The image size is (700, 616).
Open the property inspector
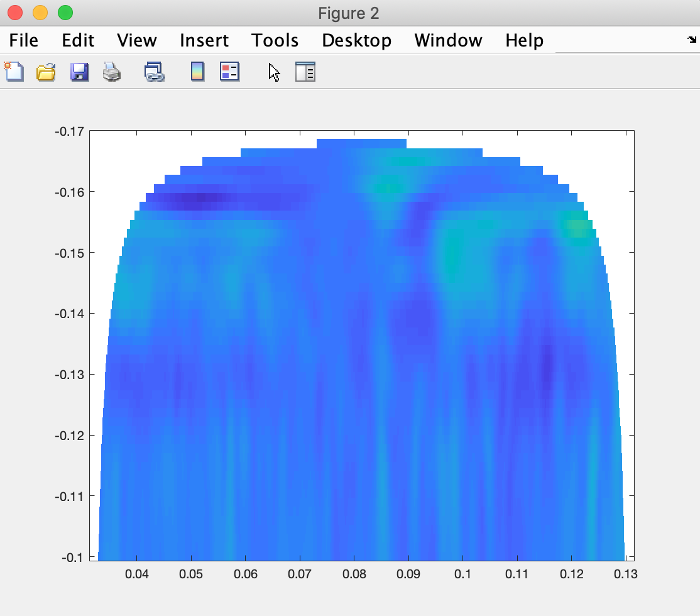click(306, 72)
